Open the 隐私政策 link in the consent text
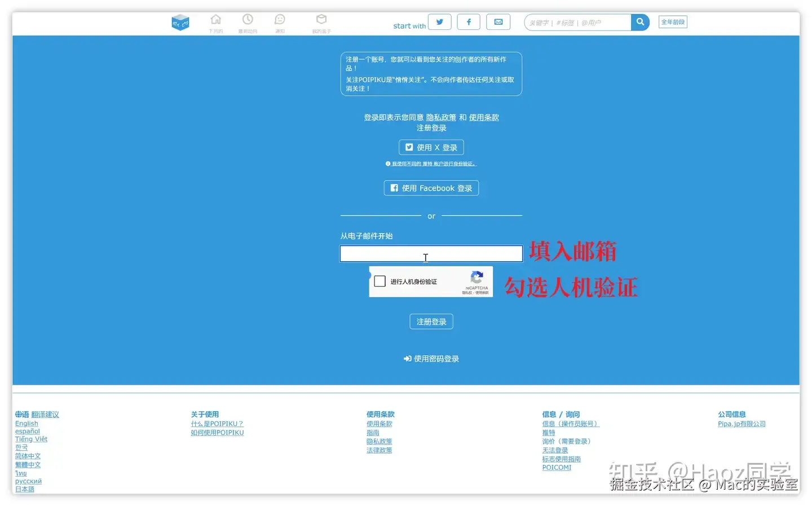The width and height of the screenshot is (812, 506). (441, 117)
